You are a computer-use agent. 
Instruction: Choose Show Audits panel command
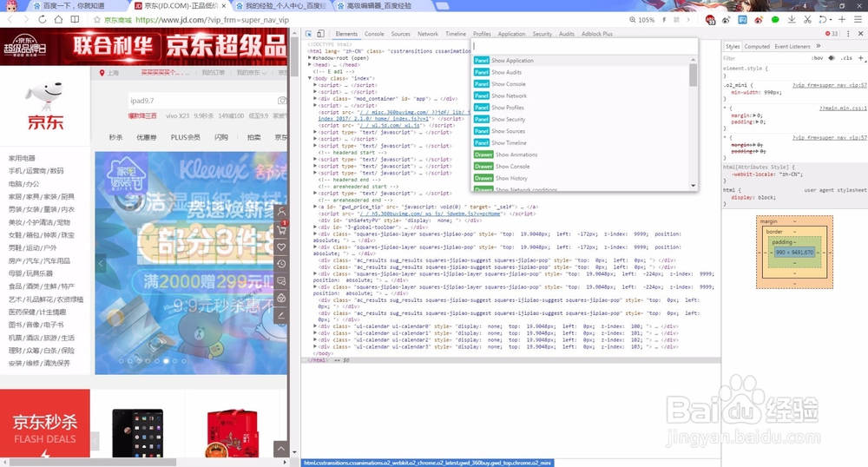click(x=582, y=72)
